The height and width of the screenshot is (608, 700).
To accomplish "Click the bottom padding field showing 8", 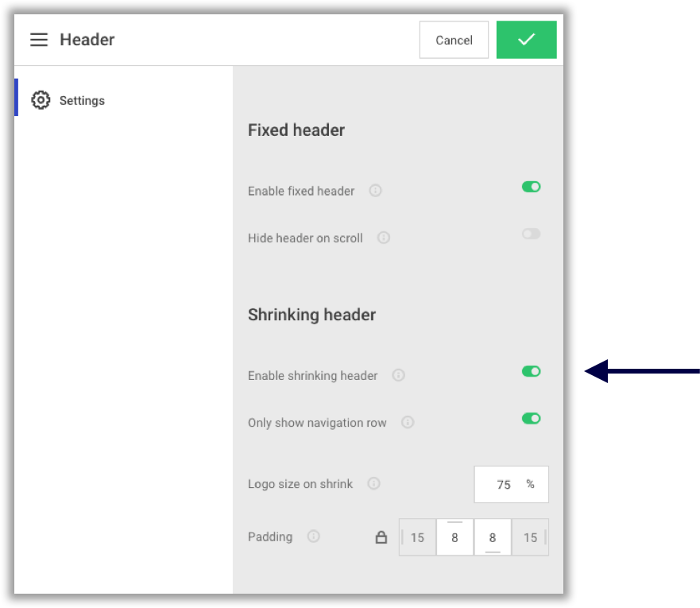I will [493, 537].
